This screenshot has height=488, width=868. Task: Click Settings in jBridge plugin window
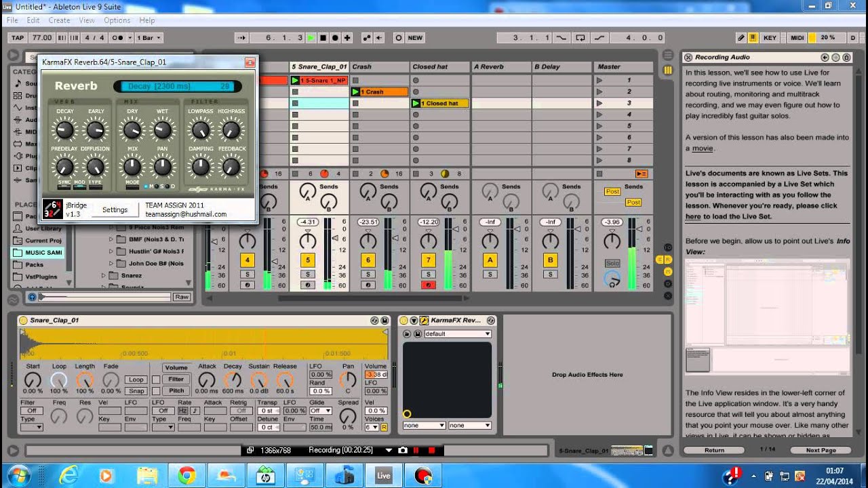coord(115,209)
